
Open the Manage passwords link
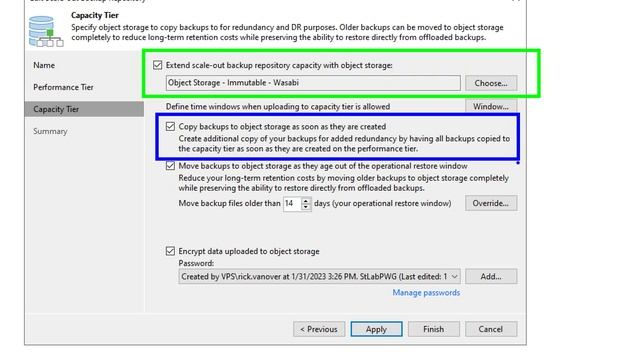coord(426,293)
